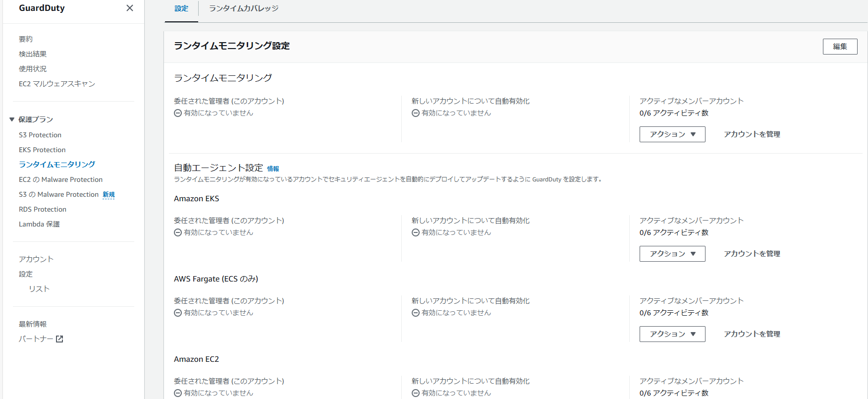The image size is (868, 399).
Task: Open EC2 の Malware Protection
Action: [60, 179]
